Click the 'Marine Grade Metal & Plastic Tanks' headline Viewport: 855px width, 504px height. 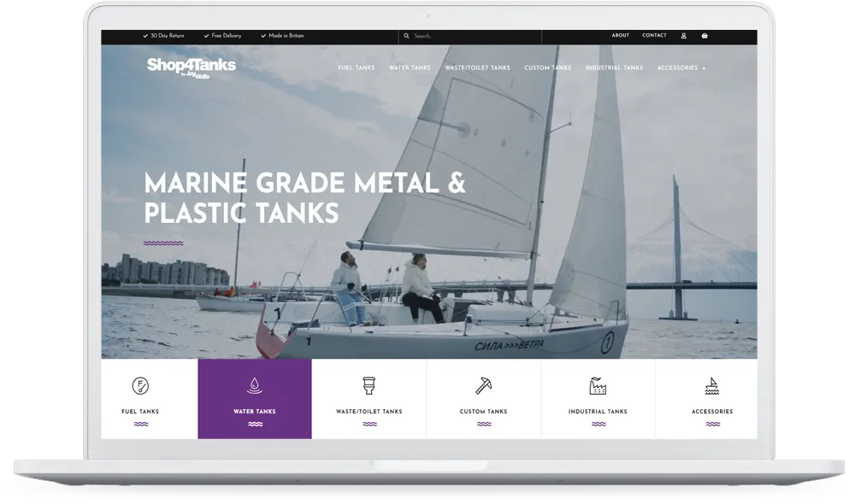[305, 198]
